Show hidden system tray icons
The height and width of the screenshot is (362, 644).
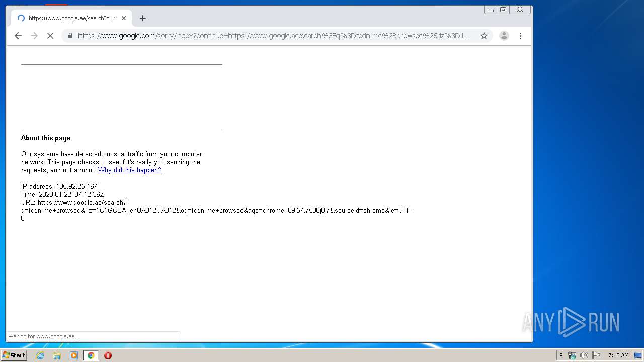click(x=561, y=355)
